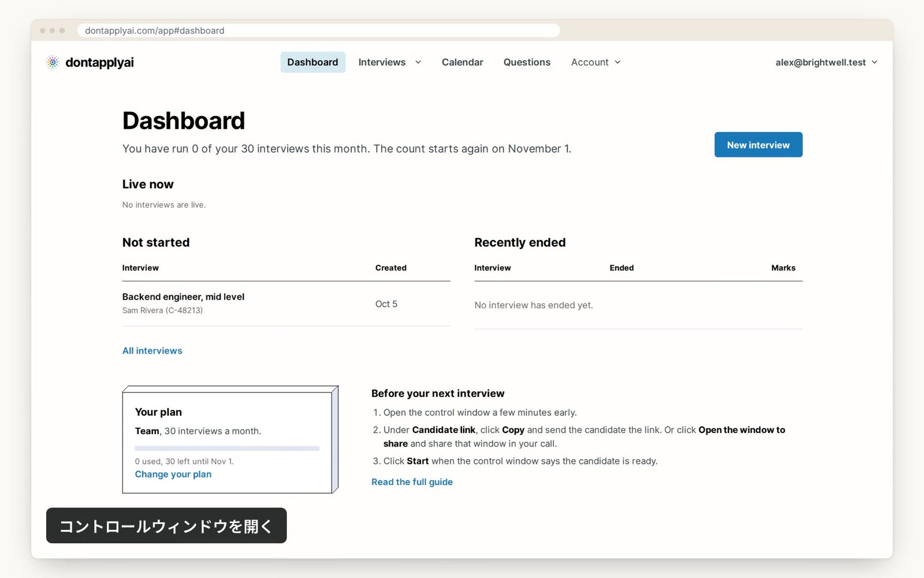Expand the Interviews menu
The image size is (924, 578).
point(390,62)
